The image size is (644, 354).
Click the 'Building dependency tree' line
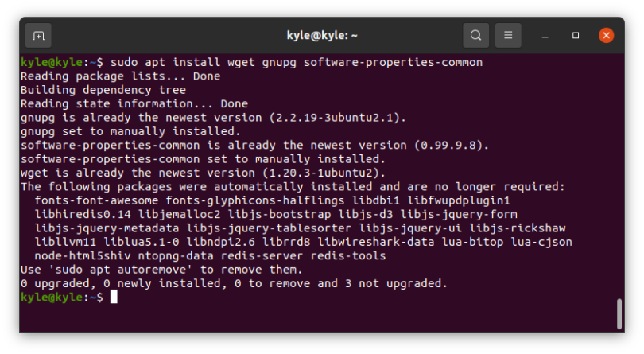(x=102, y=90)
